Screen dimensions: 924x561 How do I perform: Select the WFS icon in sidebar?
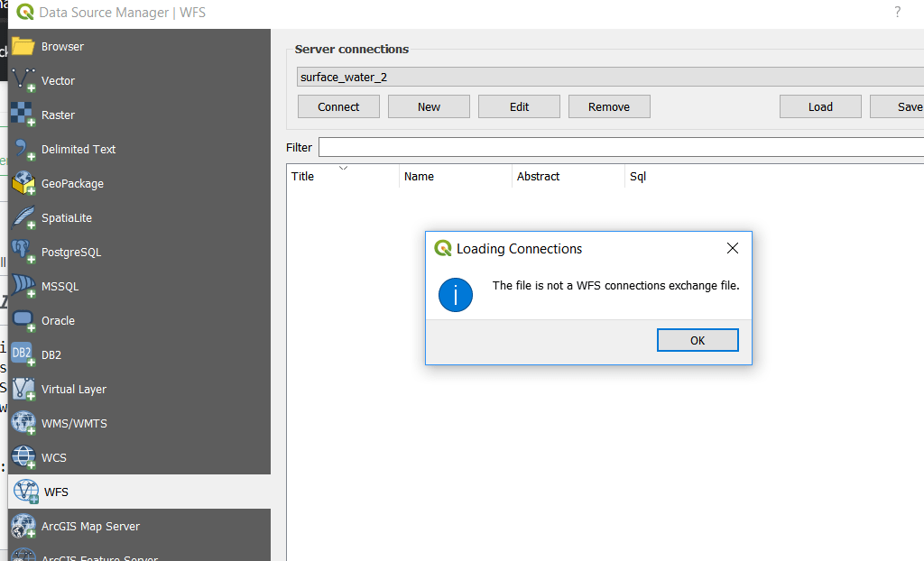(26, 492)
